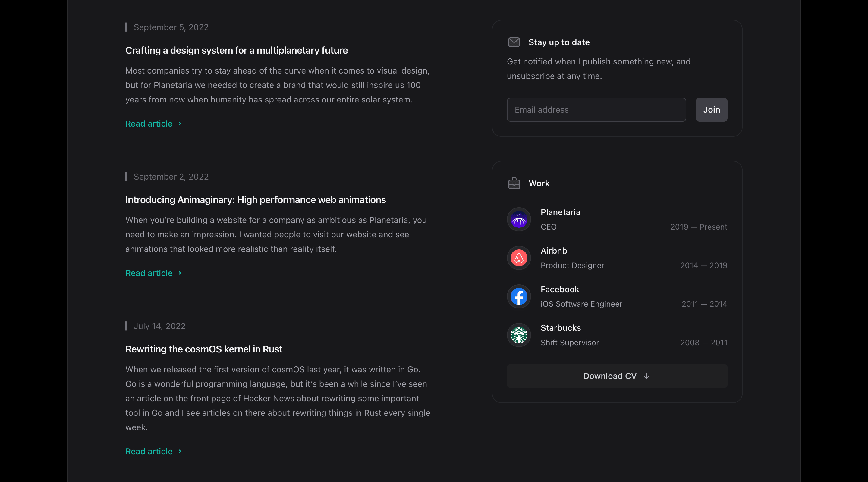The width and height of the screenshot is (868, 482).
Task: Click the Airbnb logo in the Work list
Action: point(519,258)
